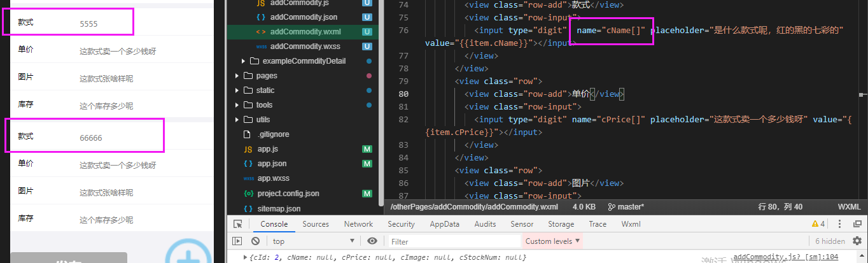Viewport: 868px width, 263px height.
Task: Click line number 76 in the editor gutter
Action: point(403,30)
